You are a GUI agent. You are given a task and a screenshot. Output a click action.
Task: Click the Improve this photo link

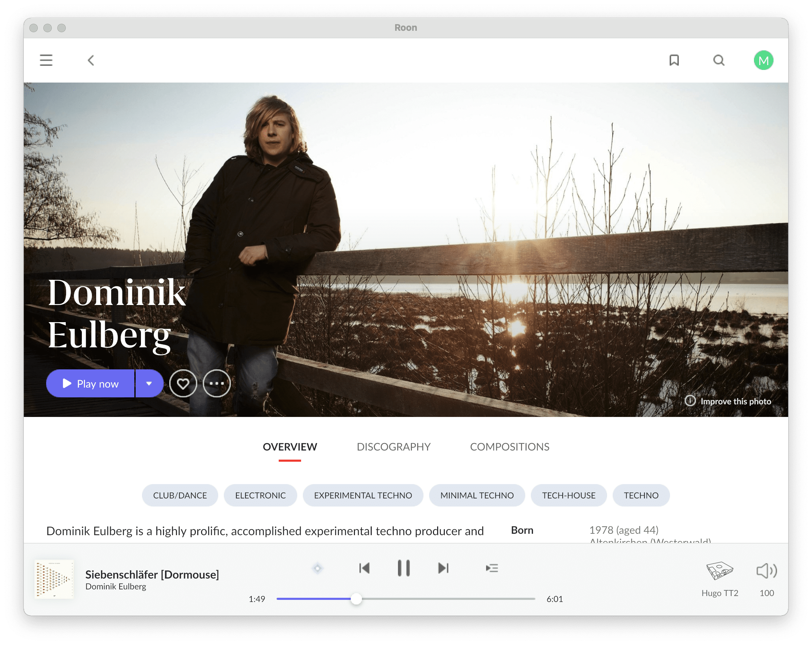coord(735,401)
